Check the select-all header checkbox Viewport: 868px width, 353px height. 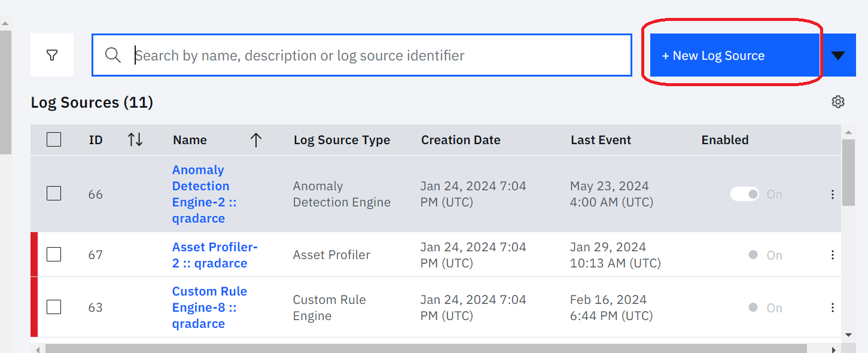coord(54,140)
